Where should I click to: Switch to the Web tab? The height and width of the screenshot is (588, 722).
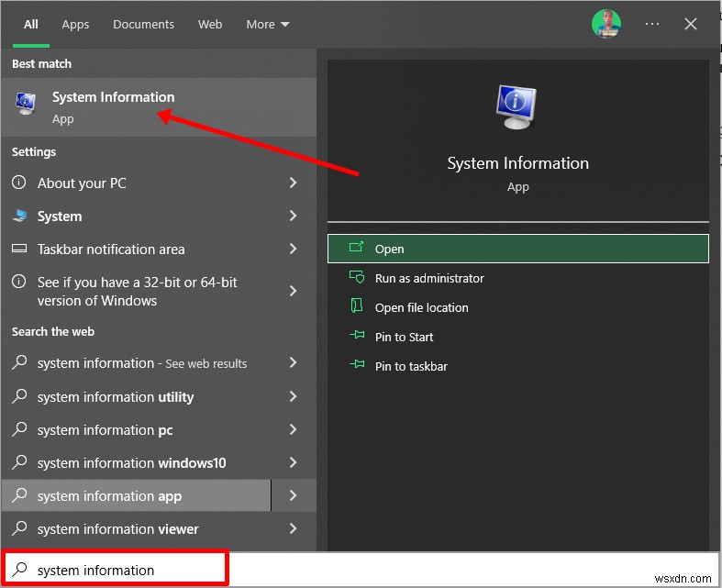(210, 25)
